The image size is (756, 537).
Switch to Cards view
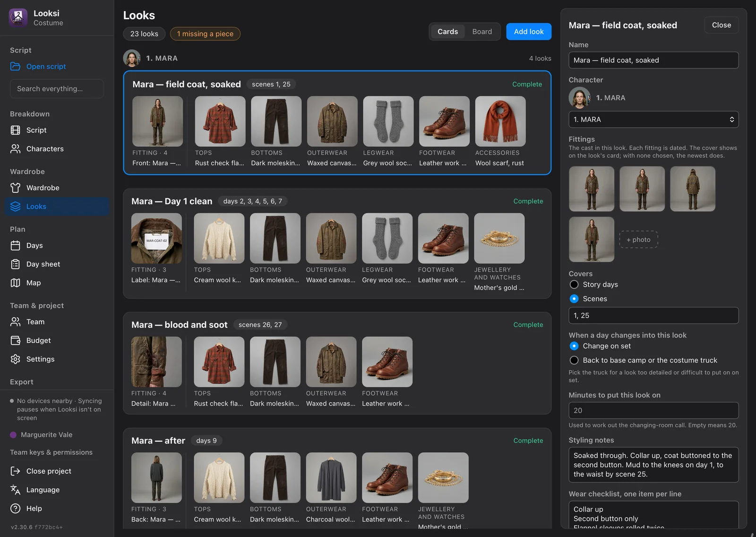447,32
